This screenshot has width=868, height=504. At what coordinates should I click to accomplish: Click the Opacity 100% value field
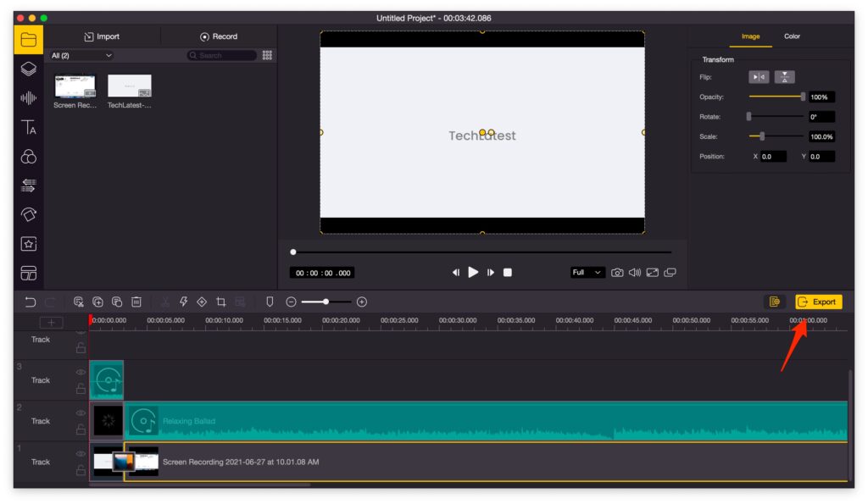pyautogui.click(x=822, y=97)
